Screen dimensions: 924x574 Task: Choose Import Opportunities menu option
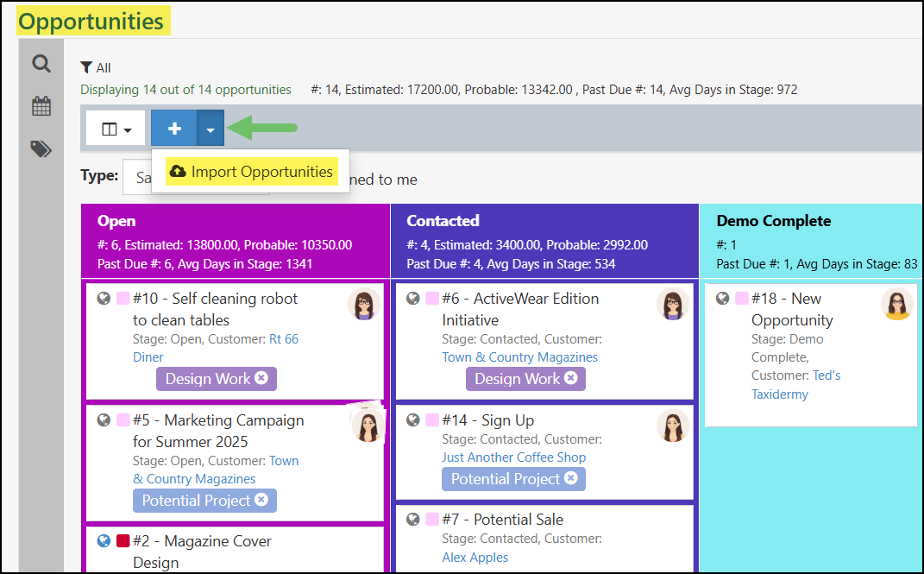coord(252,172)
